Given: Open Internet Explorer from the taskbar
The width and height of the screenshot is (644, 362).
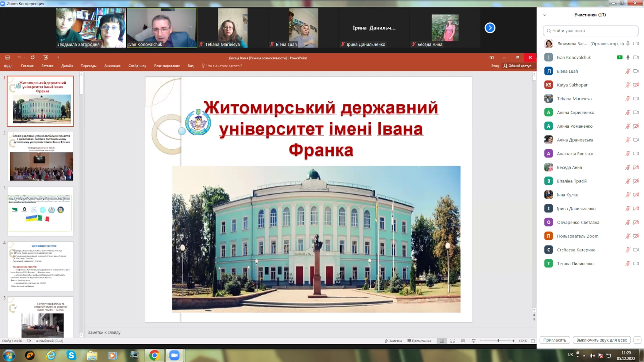Looking at the screenshot, I should (x=50, y=355).
